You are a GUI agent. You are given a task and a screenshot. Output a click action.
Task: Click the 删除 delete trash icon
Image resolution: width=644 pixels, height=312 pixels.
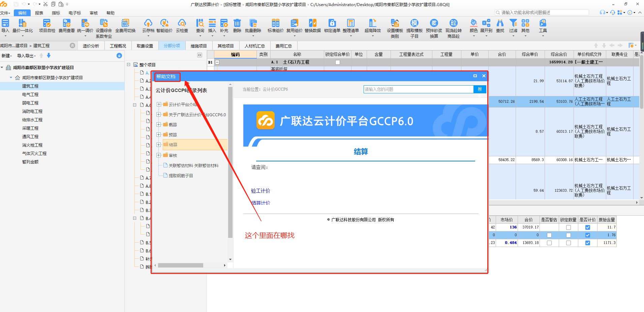237,23
